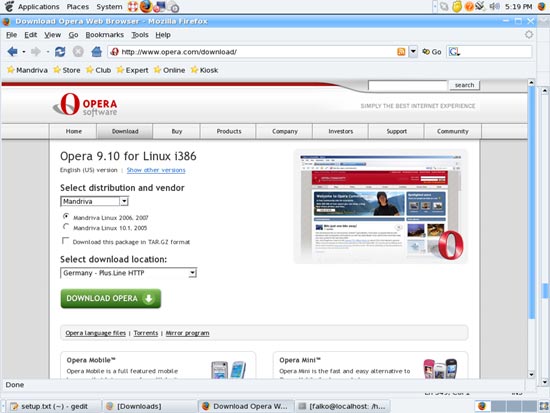Click the download arrow icon on green button
Viewport: 550px width, 413px height.
[x=149, y=298]
